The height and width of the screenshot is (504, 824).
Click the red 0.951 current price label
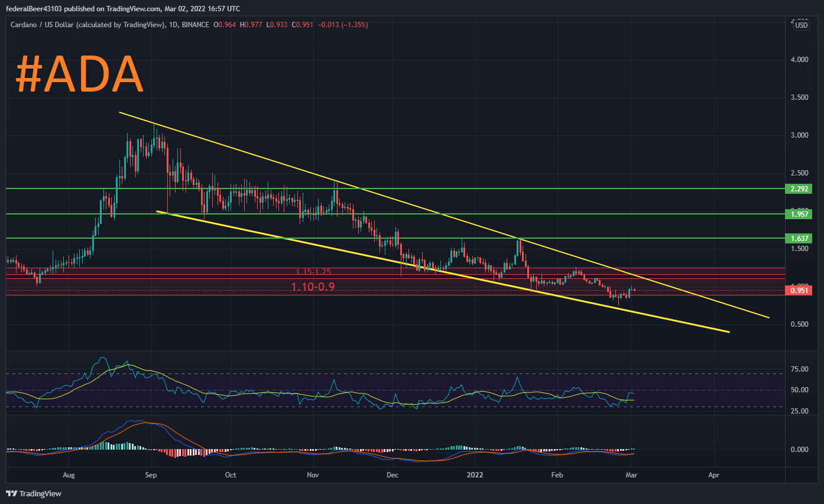click(x=798, y=290)
